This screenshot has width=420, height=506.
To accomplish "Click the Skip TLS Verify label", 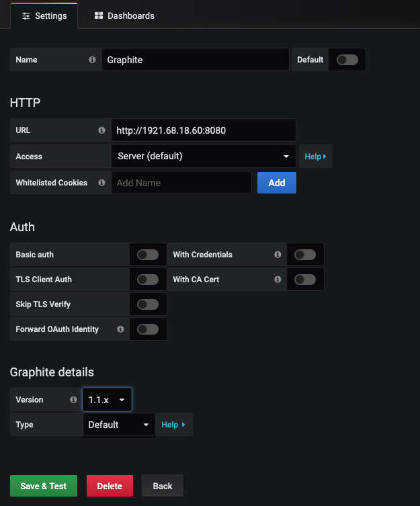I will [43, 304].
